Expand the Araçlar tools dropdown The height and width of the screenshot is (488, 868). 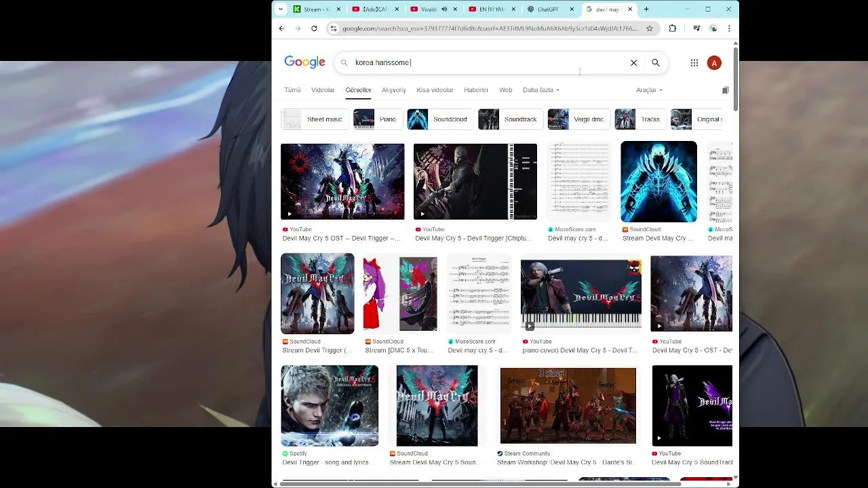click(649, 90)
